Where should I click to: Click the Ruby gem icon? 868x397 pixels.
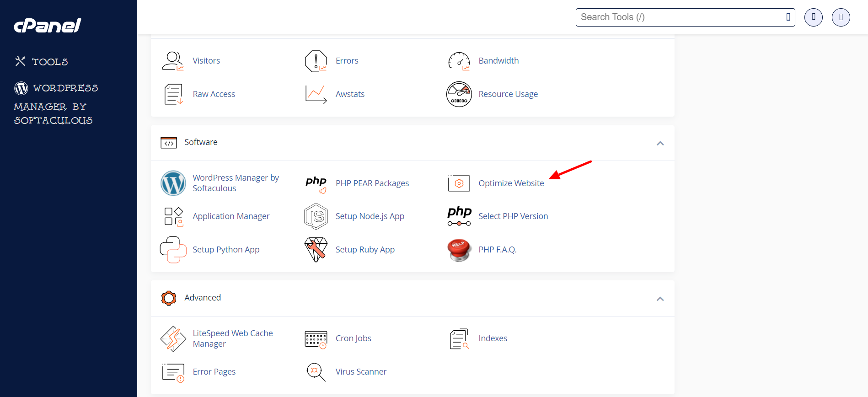point(316,250)
